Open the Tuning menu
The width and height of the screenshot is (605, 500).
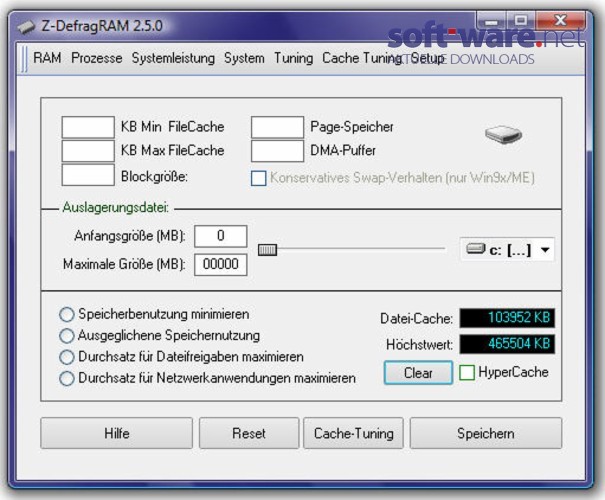(294, 58)
